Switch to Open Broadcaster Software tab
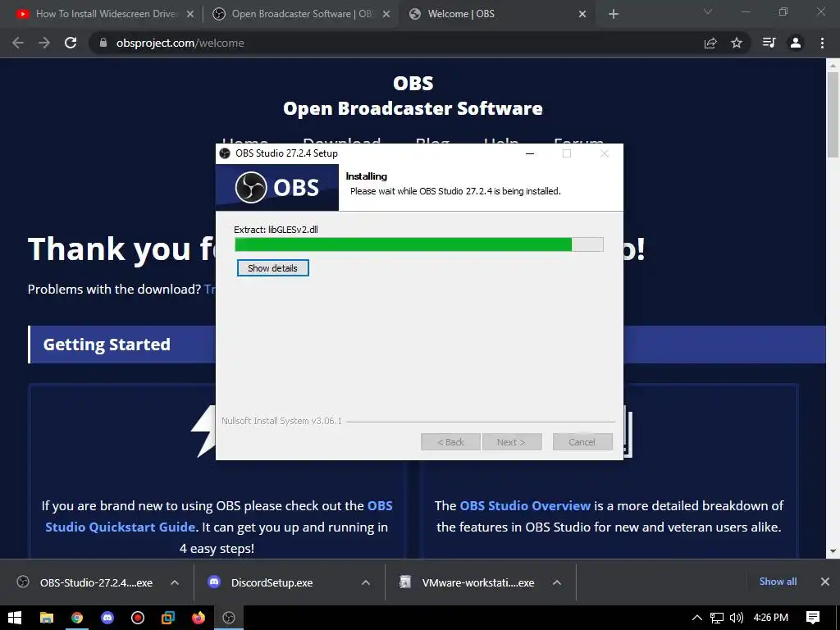Screen dimensions: 840x630 (x=302, y=14)
